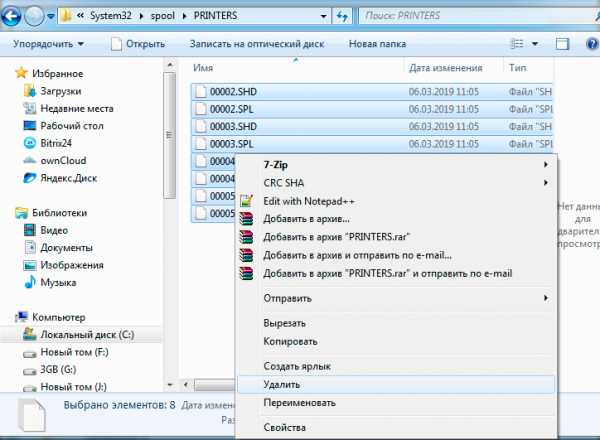Select Библиотеки in the navigation pane
The width and height of the screenshot is (600, 440).
point(59,213)
